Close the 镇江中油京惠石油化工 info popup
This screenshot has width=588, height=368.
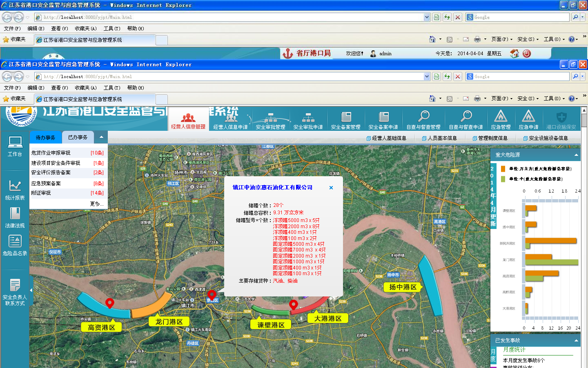pyautogui.click(x=331, y=188)
